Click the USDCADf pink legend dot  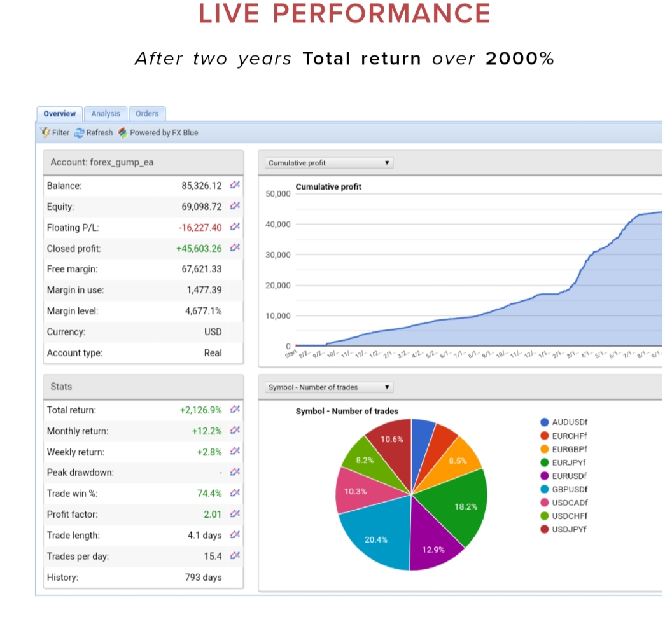(x=545, y=503)
